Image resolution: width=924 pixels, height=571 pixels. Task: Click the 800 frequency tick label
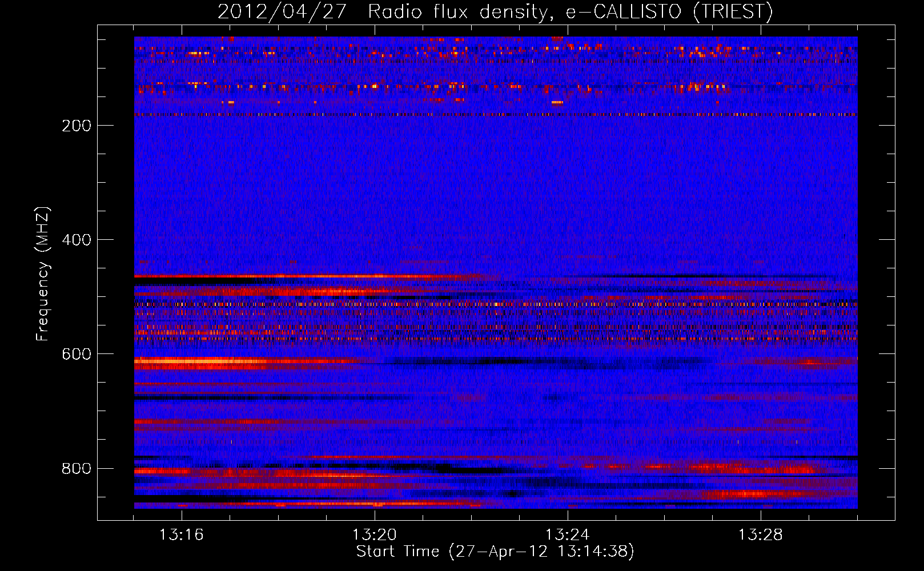tap(77, 468)
